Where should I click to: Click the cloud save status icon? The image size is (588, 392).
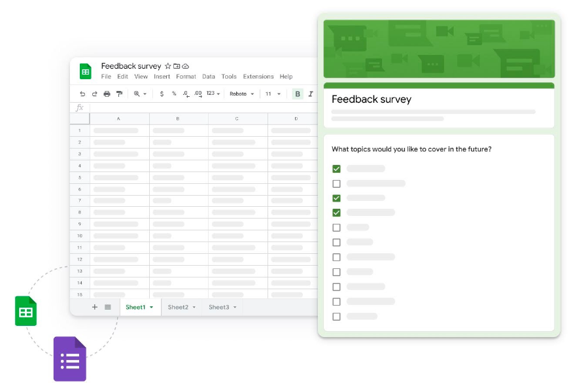pos(186,66)
